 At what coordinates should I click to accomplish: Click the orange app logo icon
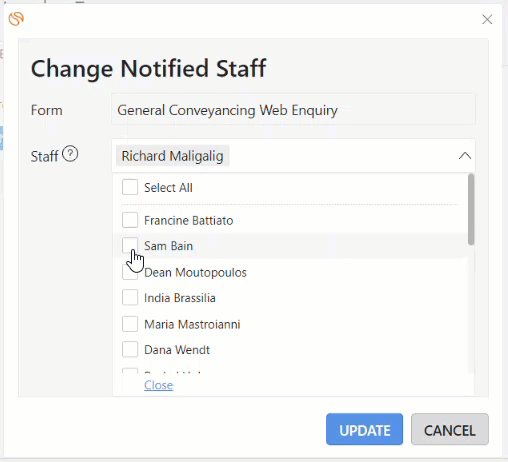(x=16, y=19)
